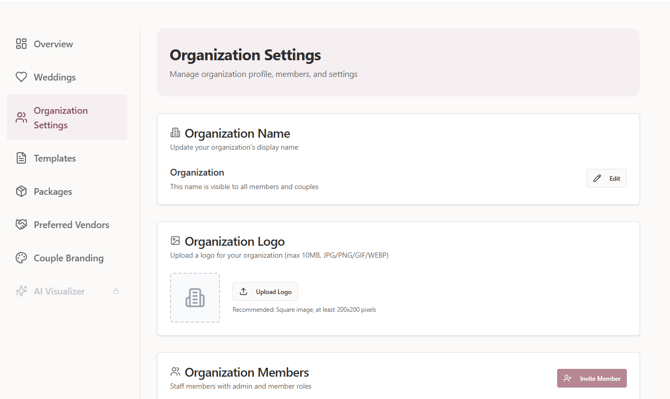The height and width of the screenshot is (399, 670).
Task: Click the dashed logo placeholder thumbnail
Action: (x=195, y=297)
